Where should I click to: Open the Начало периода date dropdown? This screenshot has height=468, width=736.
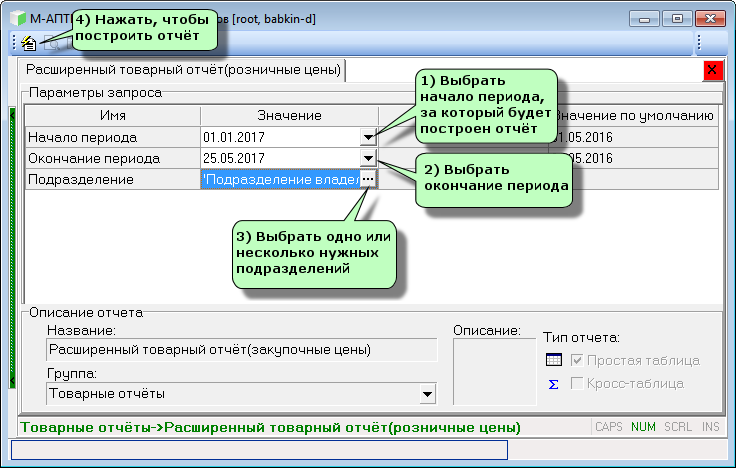[x=368, y=137]
